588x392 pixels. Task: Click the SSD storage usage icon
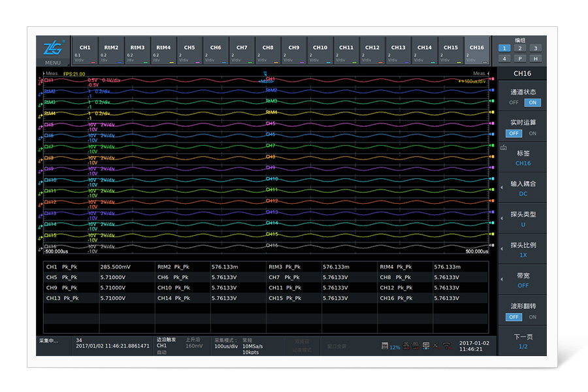pos(385,346)
